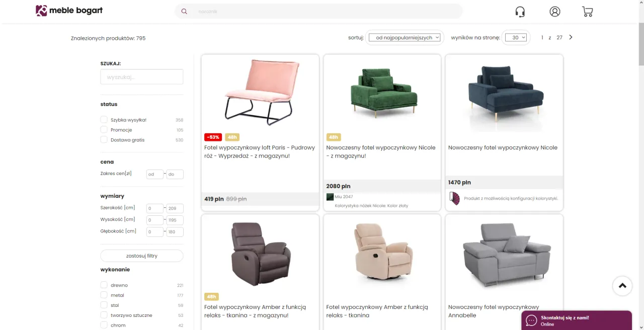Click the color fan configuration icon on Nicole
This screenshot has width=644, height=330.
tap(454, 198)
